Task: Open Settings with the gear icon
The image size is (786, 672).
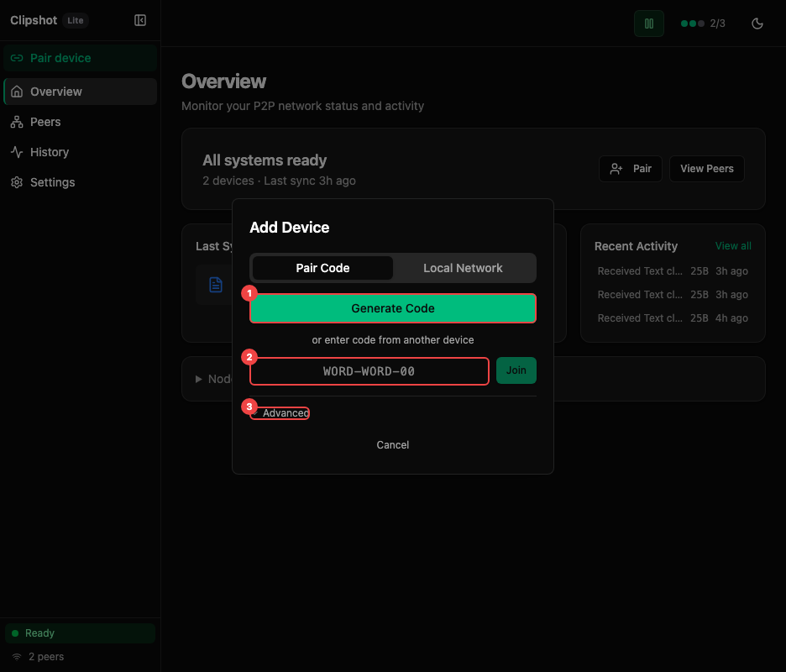Action: [x=17, y=181]
